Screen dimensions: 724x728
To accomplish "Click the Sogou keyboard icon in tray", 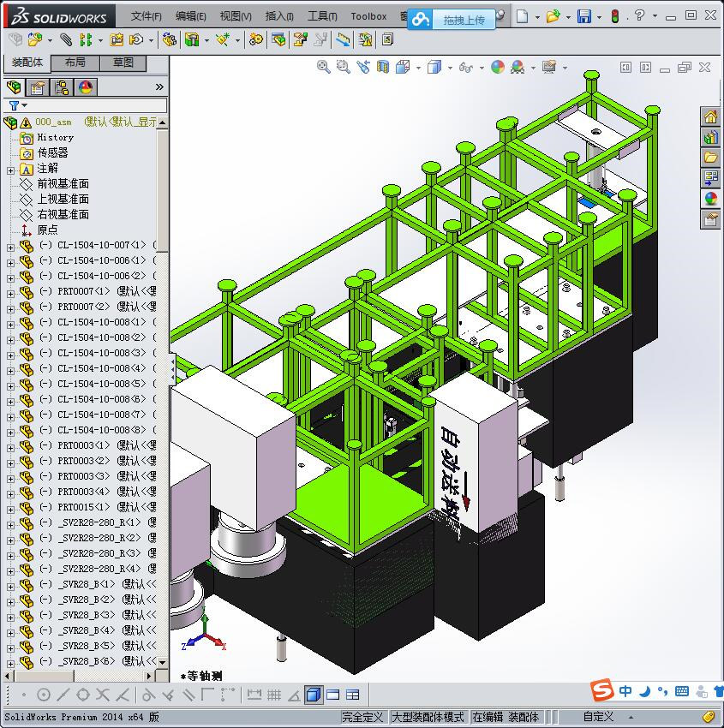I will (682, 691).
